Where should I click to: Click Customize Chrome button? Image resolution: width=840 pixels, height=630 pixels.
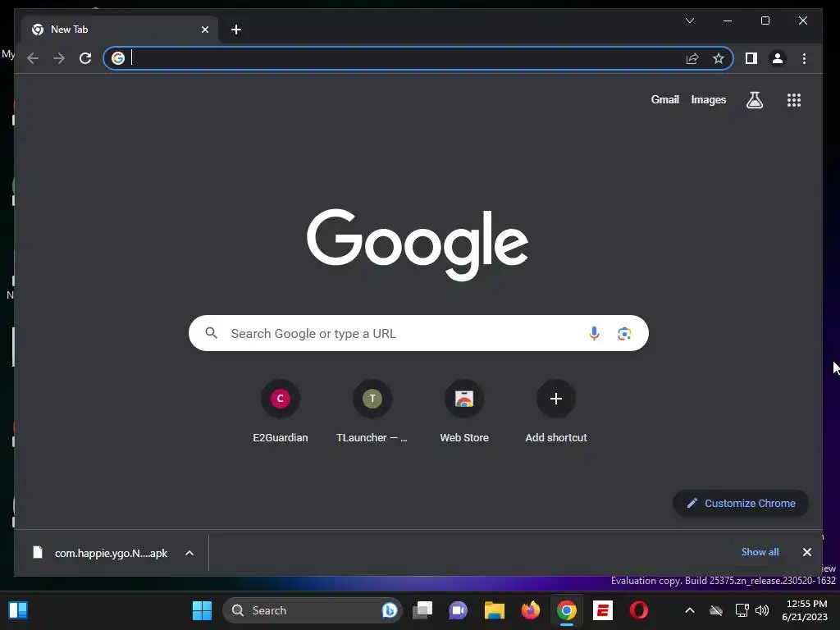click(741, 503)
